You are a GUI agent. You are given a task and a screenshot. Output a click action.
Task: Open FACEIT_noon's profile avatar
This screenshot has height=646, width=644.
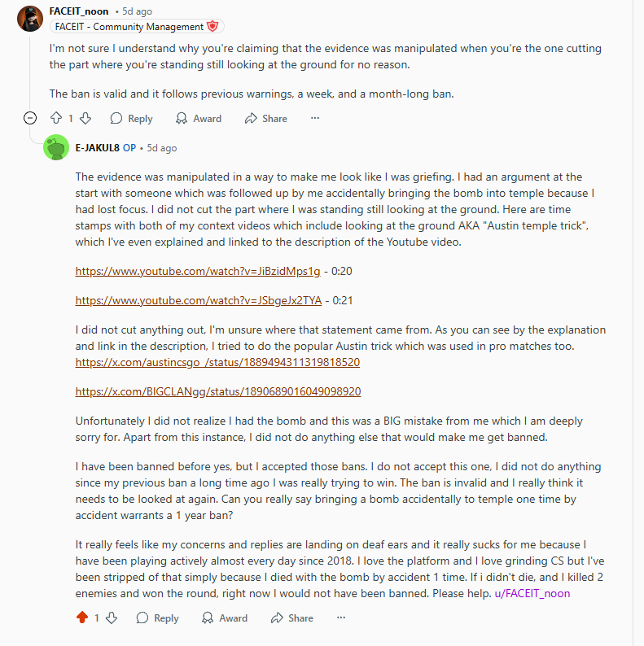pos(30,19)
